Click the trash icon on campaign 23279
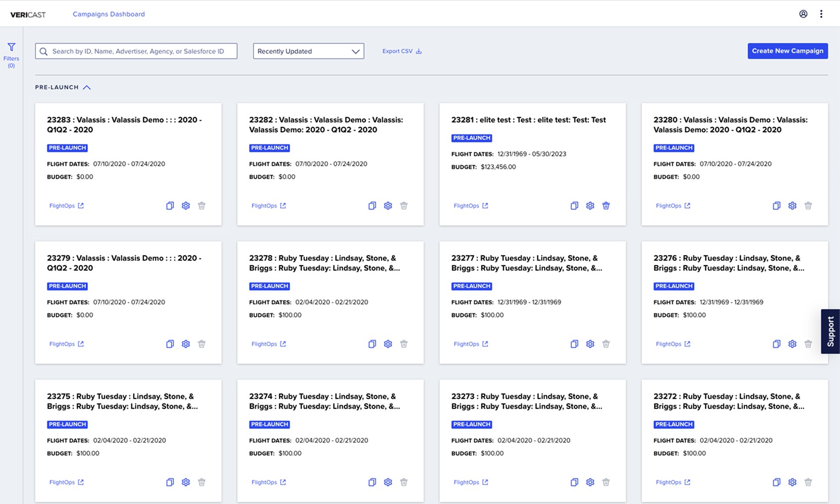 click(202, 344)
